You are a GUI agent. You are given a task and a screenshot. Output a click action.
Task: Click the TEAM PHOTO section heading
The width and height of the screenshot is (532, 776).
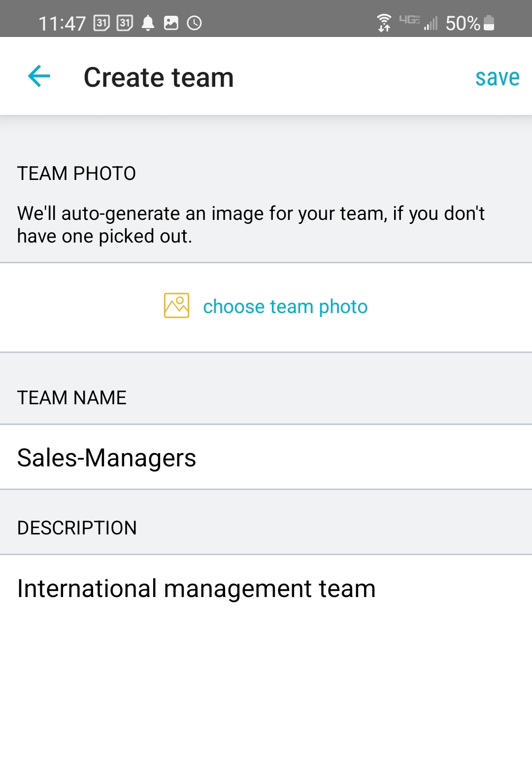(76, 174)
